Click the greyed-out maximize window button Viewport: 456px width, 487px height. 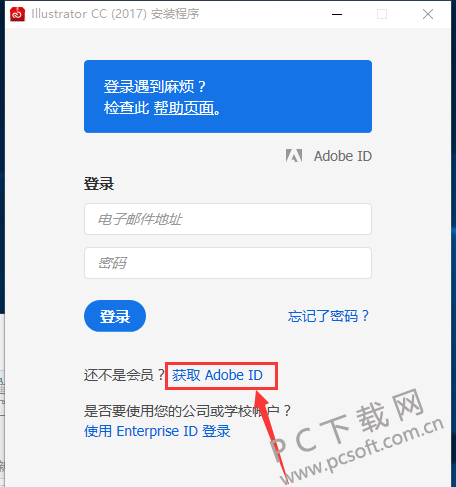coord(382,14)
